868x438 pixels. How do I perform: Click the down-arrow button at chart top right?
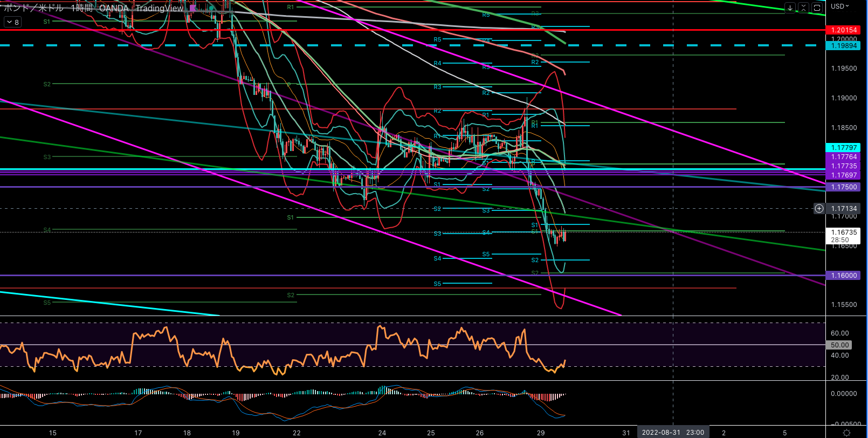tap(790, 8)
